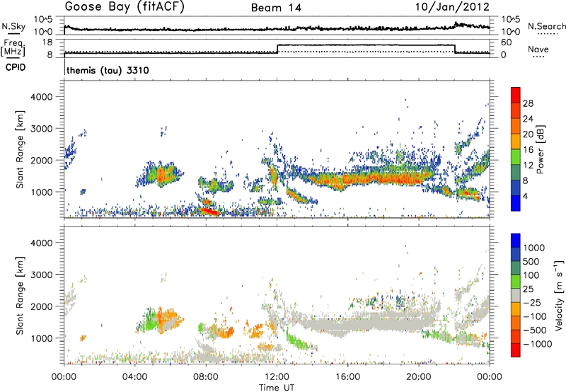Select the 'themis (tau) 3310' text
The height and width of the screenshot is (392, 566).
[x=108, y=70]
